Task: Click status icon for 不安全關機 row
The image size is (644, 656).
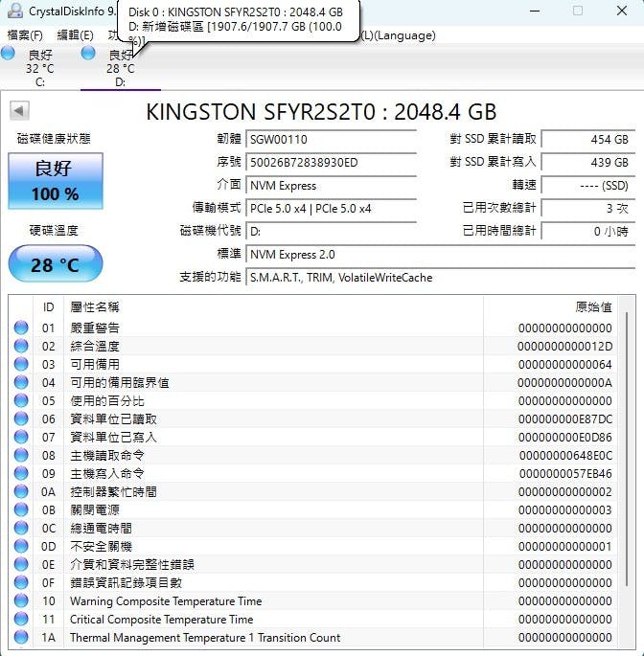Action: pos(21,547)
